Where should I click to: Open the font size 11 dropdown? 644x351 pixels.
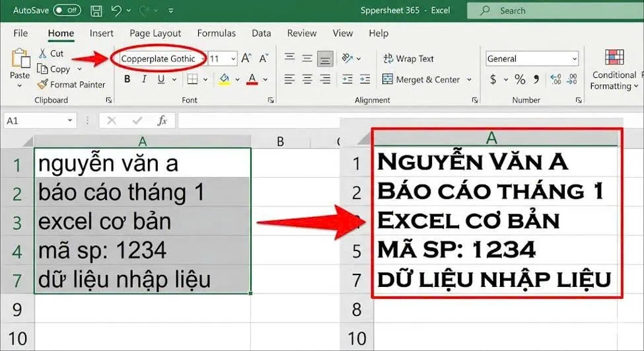coord(233,59)
